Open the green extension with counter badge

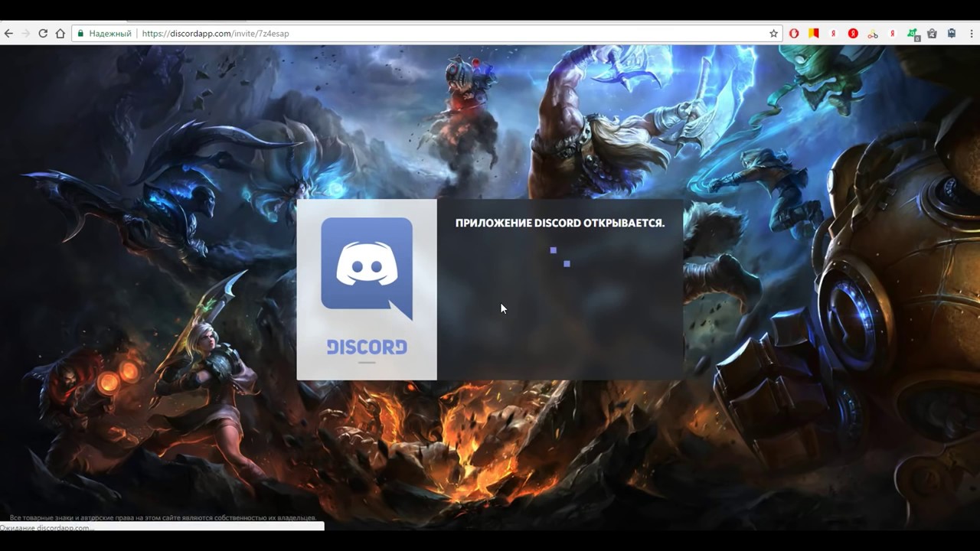(913, 34)
